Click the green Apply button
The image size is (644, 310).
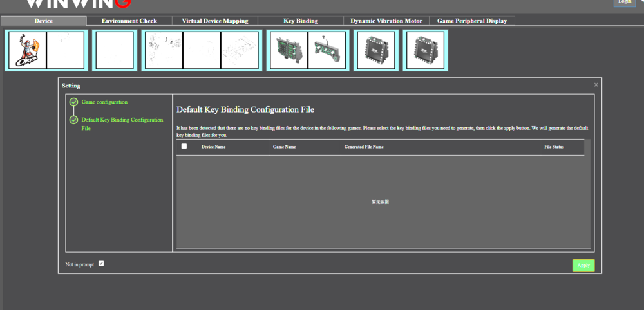coord(583,266)
